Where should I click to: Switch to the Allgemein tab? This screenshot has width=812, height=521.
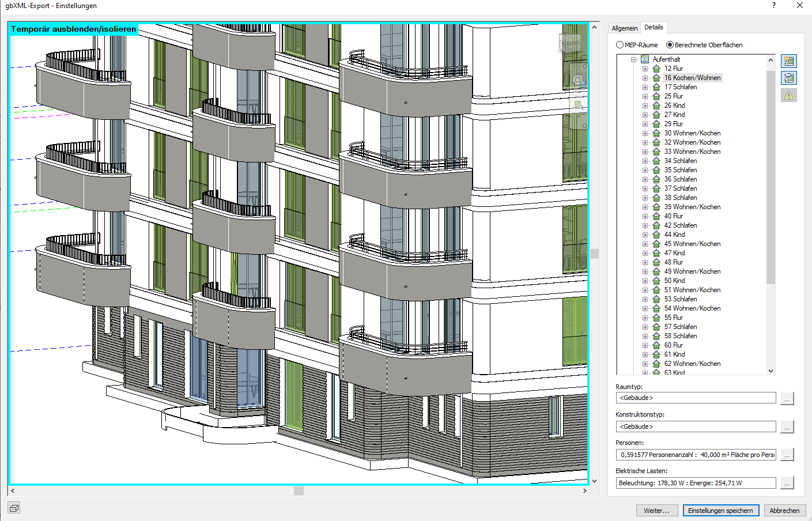click(x=625, y=27)
